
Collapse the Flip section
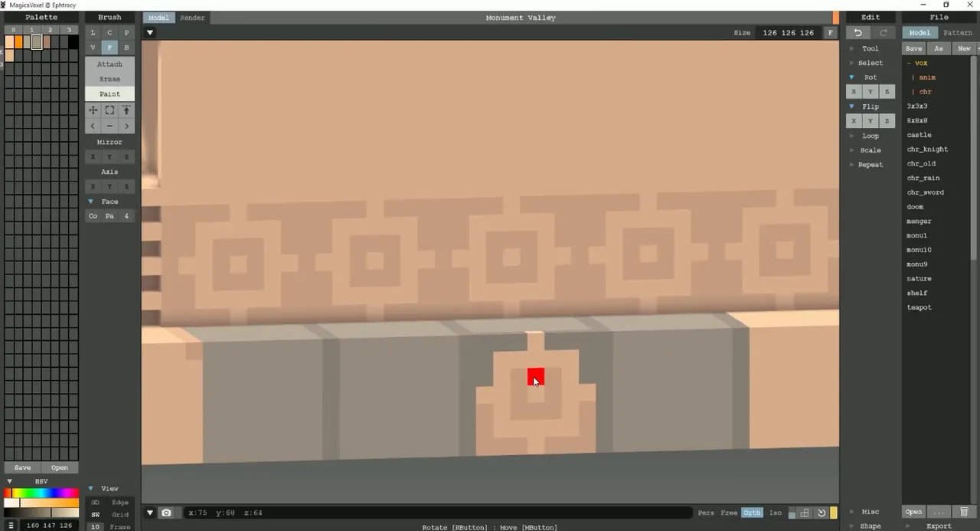point(851,107)
